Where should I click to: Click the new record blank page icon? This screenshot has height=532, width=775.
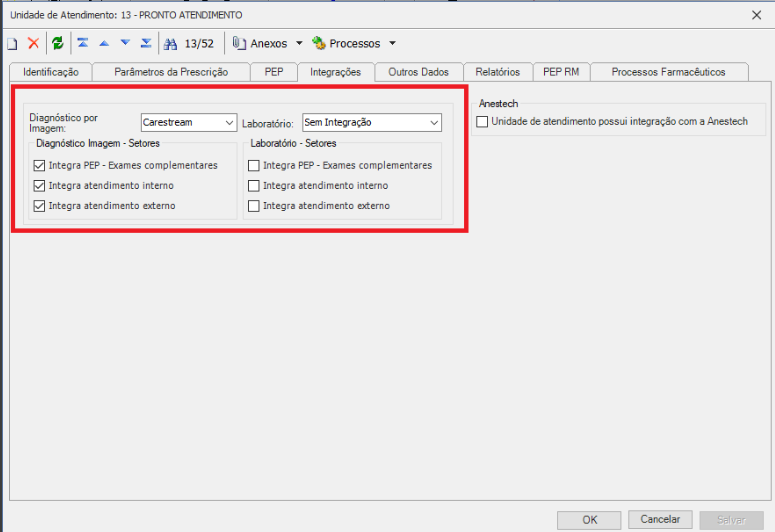coord(12,44)
